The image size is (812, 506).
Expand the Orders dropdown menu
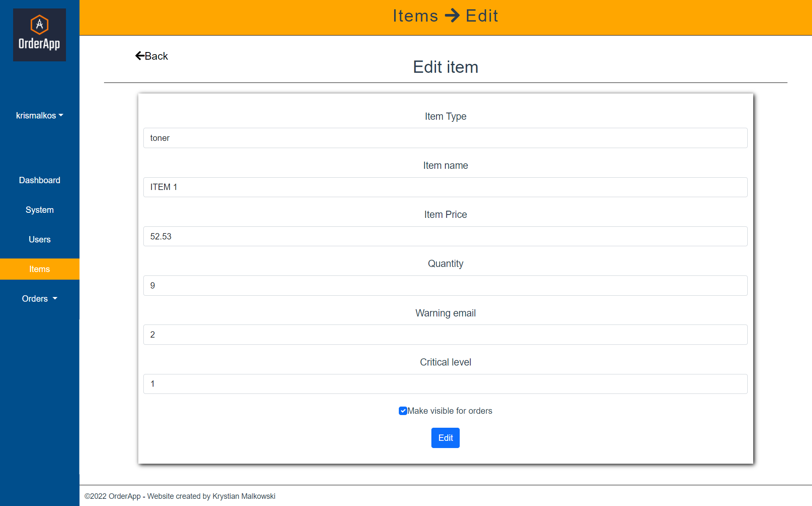coord(40,298)
